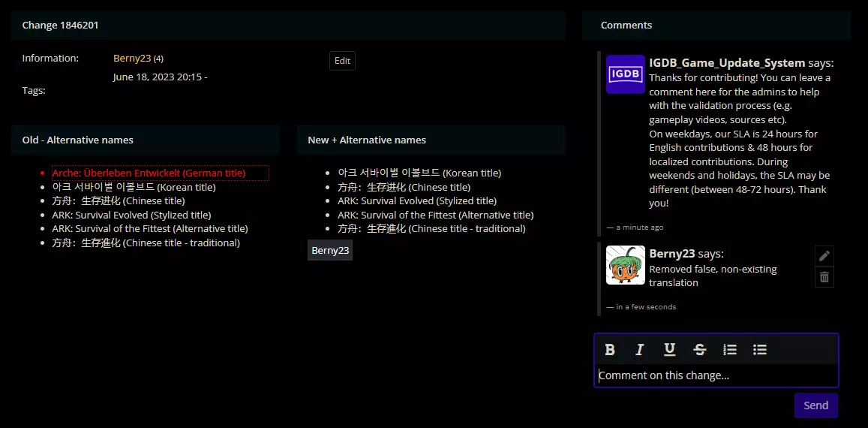The image size is (868, 428).
Task: Select 'Chinese title - traditional' in New list
Action: pyautogui.click(x=432, y=228)
